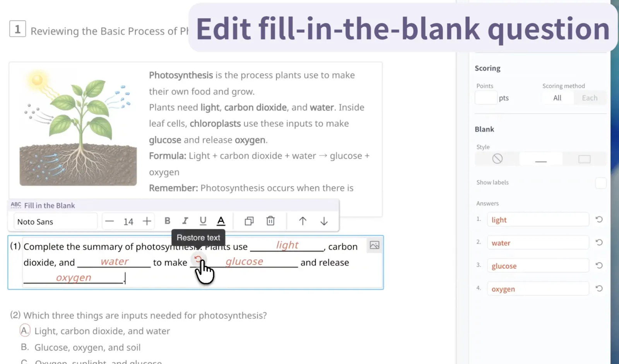Screen dimensions: 619x364
Task: Choose the Each scoring method
Action: pos(590,98)
